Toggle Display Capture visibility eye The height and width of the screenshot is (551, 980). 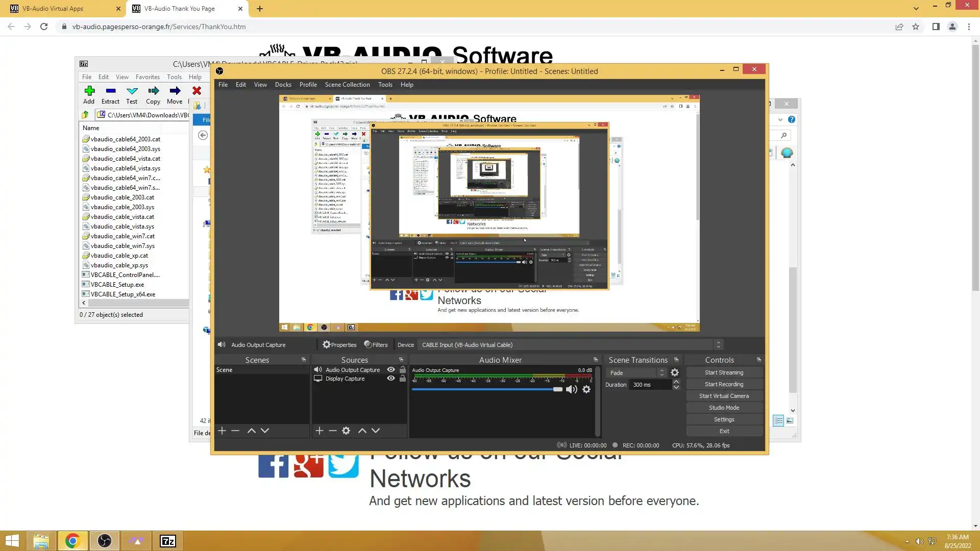(391, 379)
